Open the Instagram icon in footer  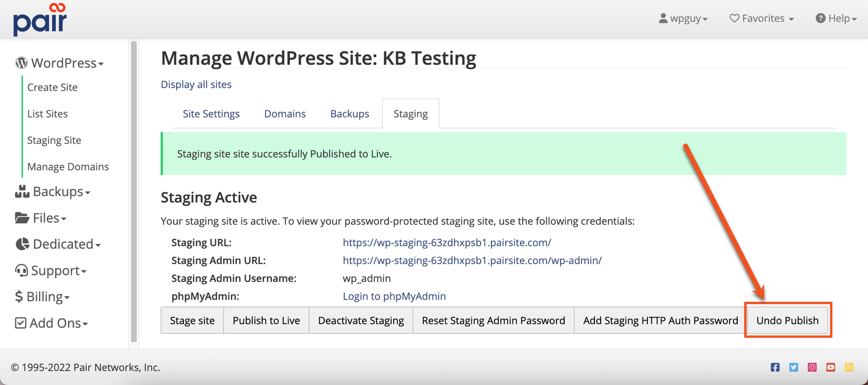pos(812,367)
